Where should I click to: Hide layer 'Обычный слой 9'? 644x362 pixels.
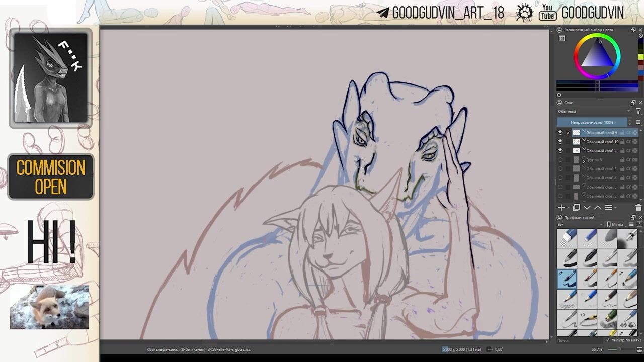pos(560,133)
